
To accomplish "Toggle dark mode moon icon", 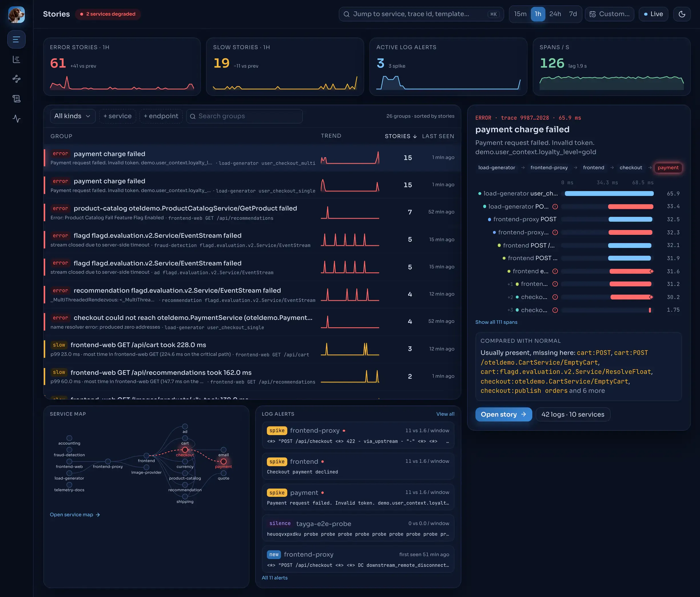I will point(682,14).
